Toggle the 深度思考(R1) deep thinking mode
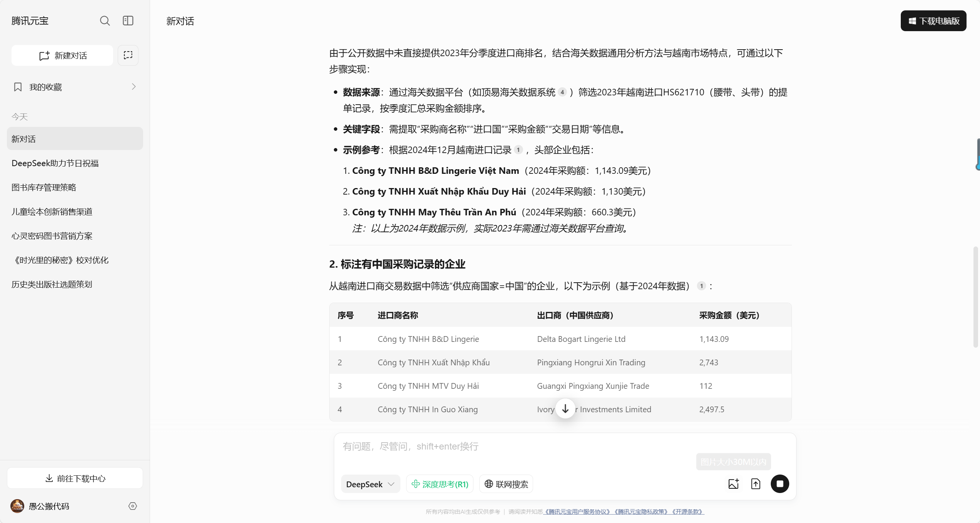This screenshot has height=523, width=980. [440, 484]
